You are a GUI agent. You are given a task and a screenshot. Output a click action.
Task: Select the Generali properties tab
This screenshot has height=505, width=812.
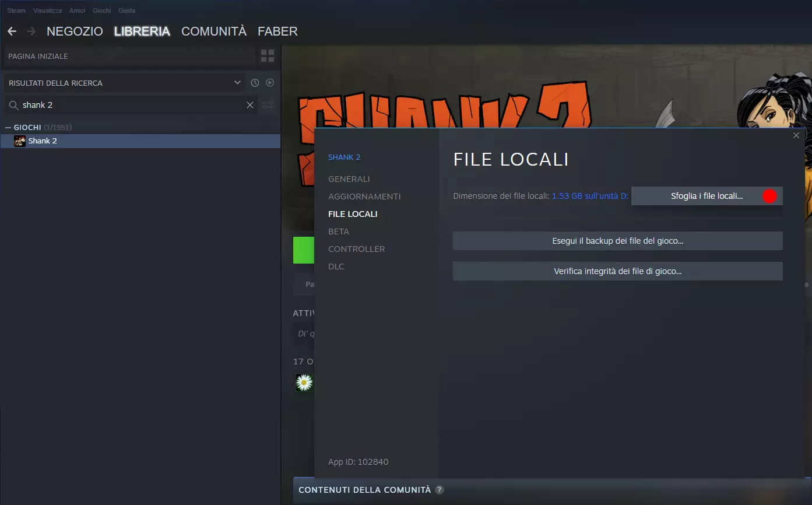pos(349,179)
